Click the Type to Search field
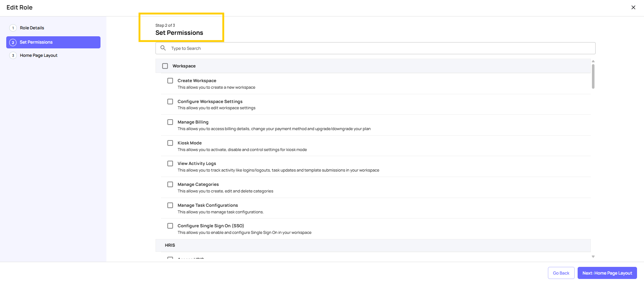Viewport: 644px width, 283px height. click(378, 48)
